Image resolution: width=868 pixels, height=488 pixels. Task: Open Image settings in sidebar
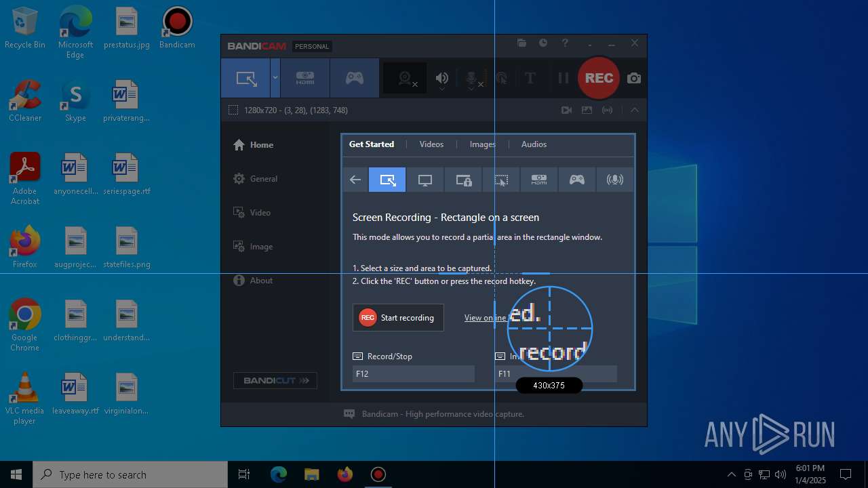[x=252, y=247]
